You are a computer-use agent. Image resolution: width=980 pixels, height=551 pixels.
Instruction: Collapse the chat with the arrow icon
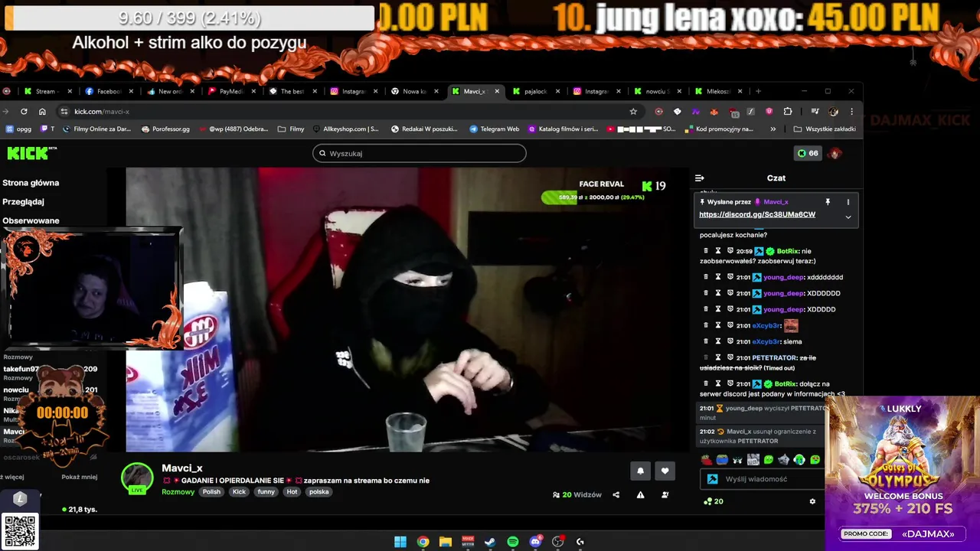[x=699, y=178]
